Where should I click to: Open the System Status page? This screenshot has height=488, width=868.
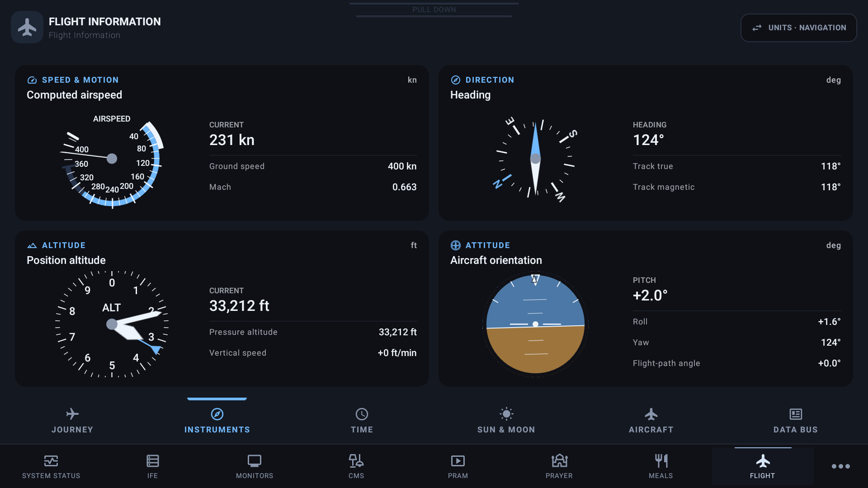(51, 467)
